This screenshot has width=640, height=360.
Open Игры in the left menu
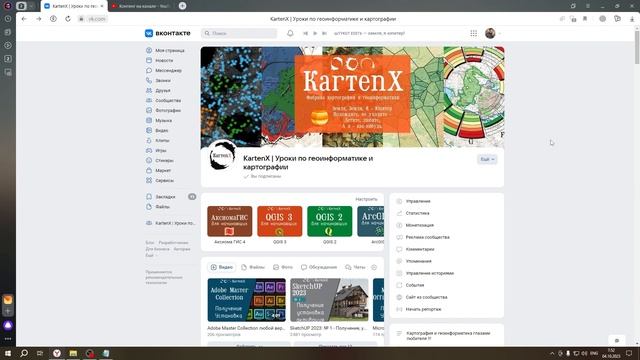pos(156,151)
